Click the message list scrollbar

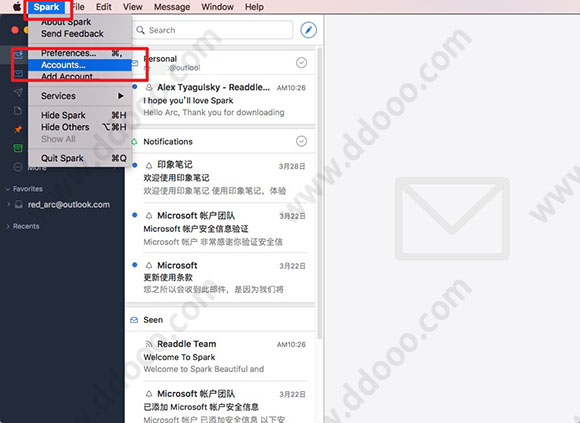pos(320,192)
